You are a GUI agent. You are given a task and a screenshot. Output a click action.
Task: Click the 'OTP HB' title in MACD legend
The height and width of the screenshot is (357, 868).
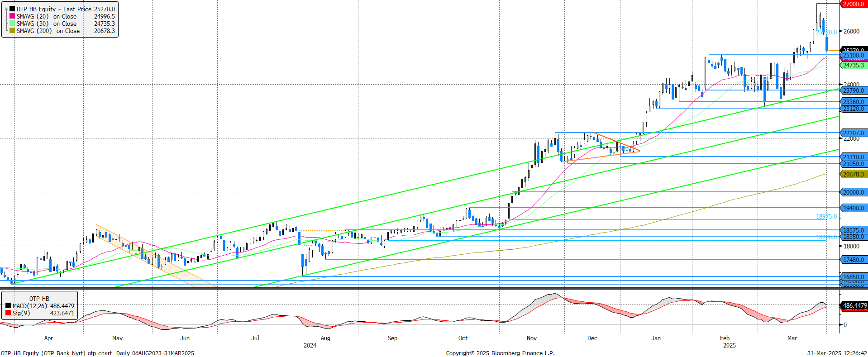(x=39, y=299)
